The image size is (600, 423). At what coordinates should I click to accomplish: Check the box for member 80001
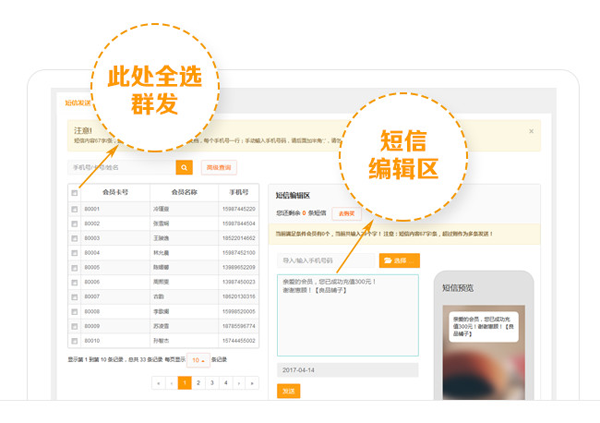tap(74, 209)
